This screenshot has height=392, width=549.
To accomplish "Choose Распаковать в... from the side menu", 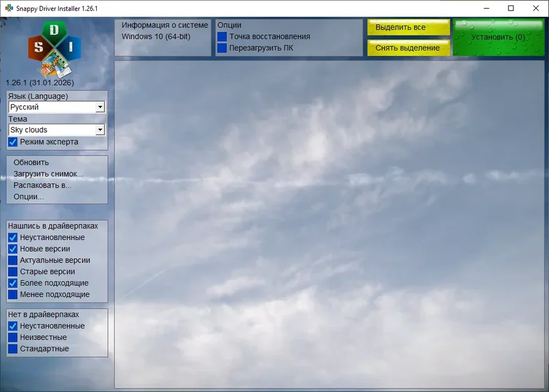I will (x=42, y=185).
